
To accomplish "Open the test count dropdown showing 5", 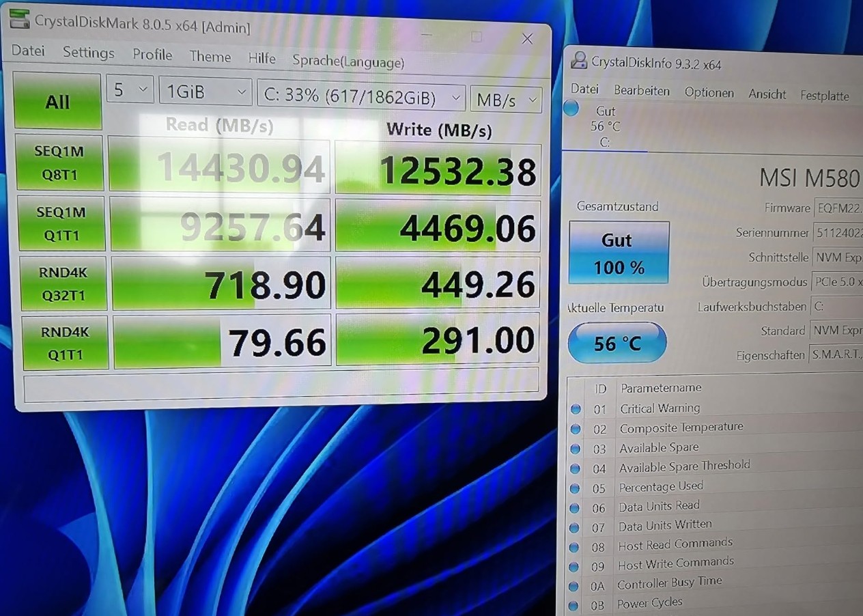I will (130, 89).
